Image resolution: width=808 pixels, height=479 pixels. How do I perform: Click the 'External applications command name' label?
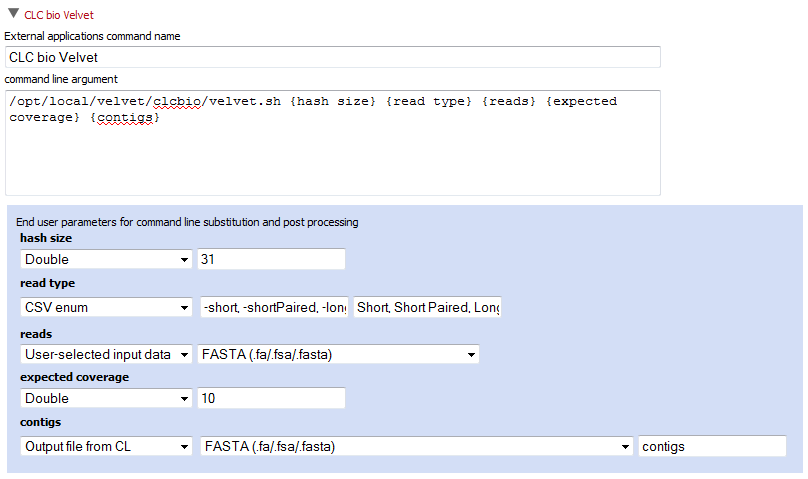coord(92,36)
